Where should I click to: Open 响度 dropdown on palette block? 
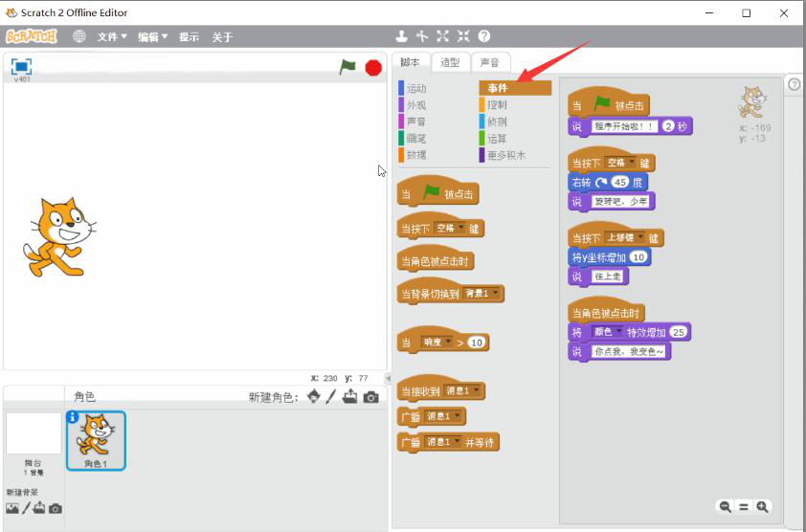(x=437, y=343)
